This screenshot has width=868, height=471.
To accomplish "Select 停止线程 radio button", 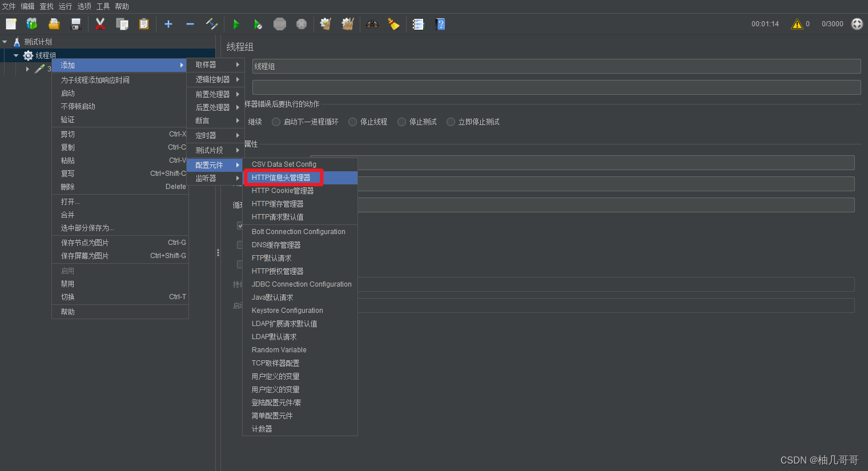I will coord(352,122).
